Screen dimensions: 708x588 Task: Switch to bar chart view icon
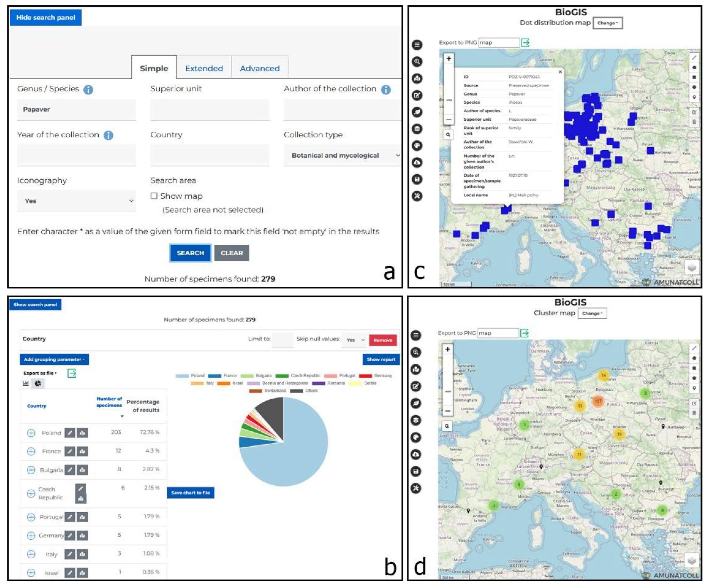pos(26,383)
